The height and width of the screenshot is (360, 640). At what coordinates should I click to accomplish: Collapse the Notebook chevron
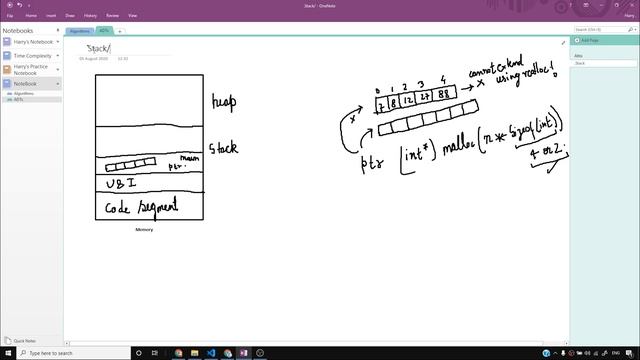tap(58, 84)
